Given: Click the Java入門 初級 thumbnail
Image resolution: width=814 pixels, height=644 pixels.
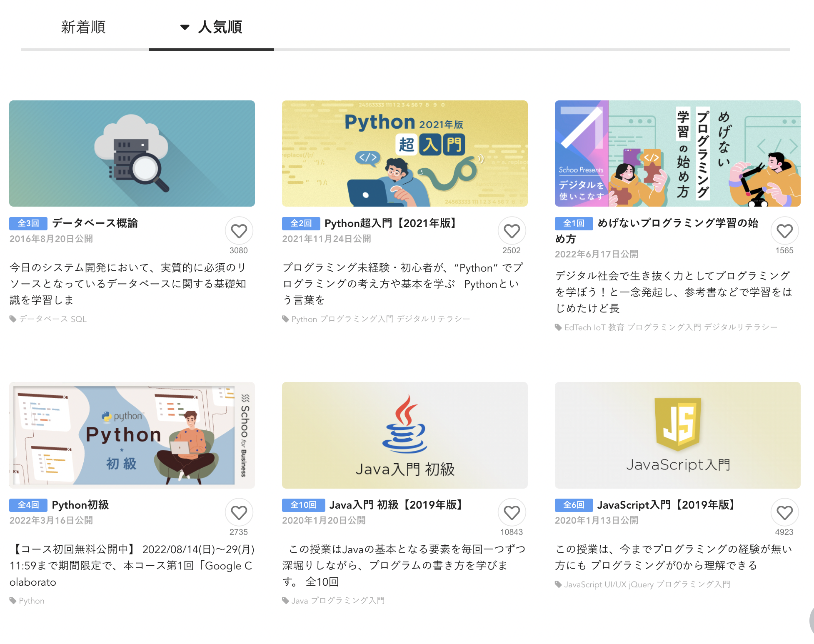Looking at the screenshot, I should point(405,435).
